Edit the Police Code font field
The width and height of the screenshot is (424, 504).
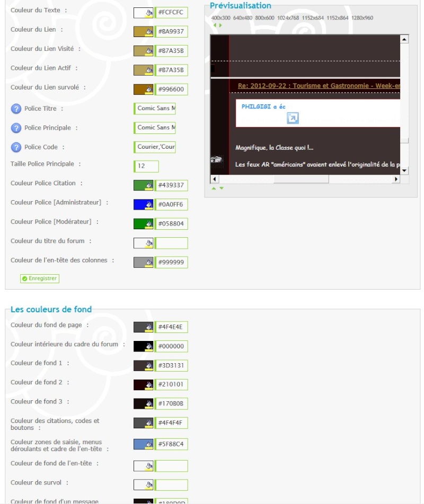point(155,147)
